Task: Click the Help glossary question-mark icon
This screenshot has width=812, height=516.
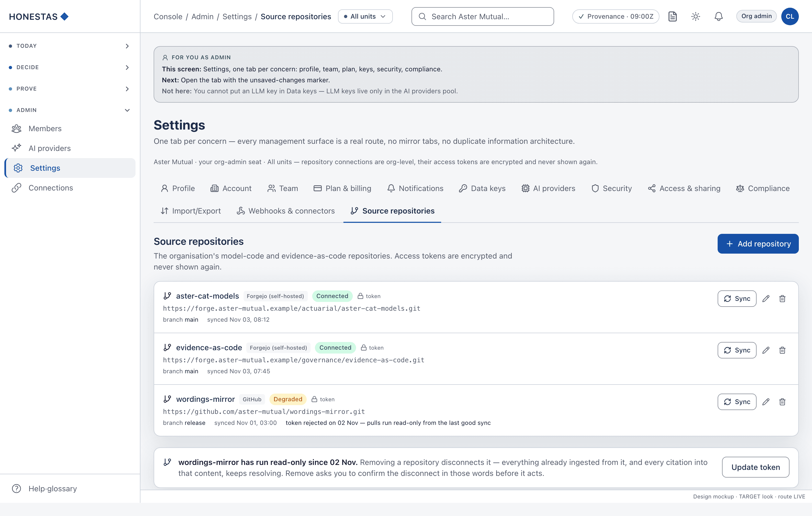Action: [x=16, y=489]
